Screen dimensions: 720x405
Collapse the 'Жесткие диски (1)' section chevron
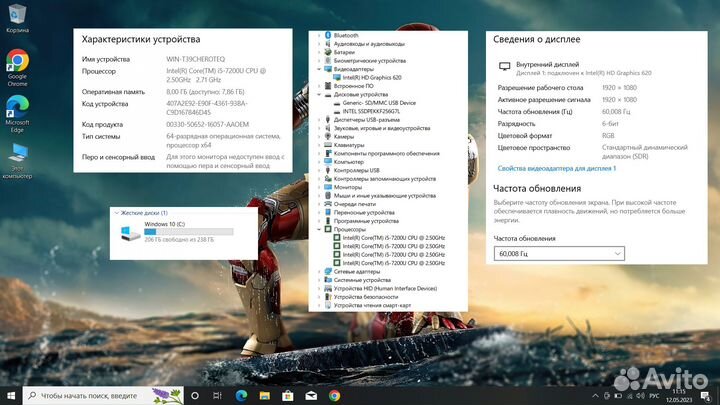pos(117,213)
